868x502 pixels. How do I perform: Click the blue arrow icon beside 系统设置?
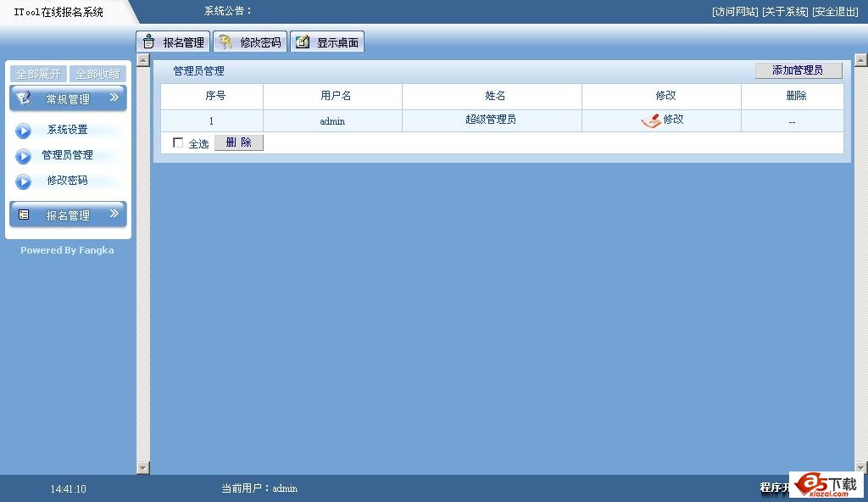point(23,130)
